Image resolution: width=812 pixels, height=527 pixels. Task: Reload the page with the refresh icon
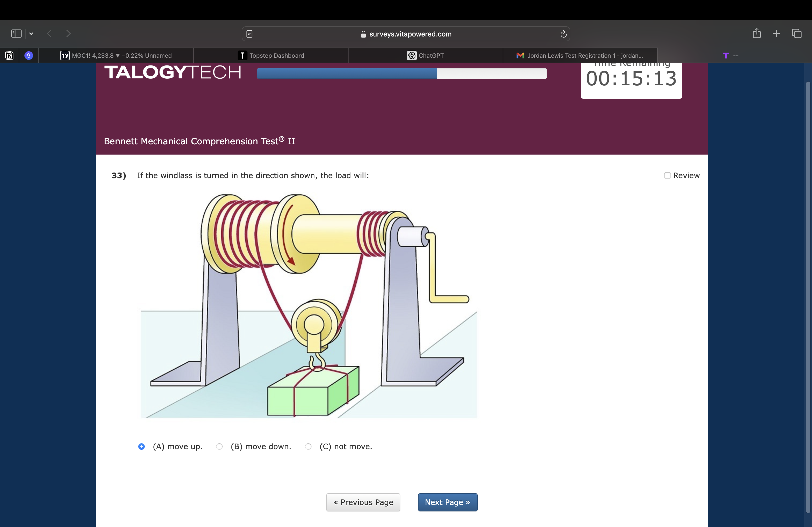tap(563, 34)
